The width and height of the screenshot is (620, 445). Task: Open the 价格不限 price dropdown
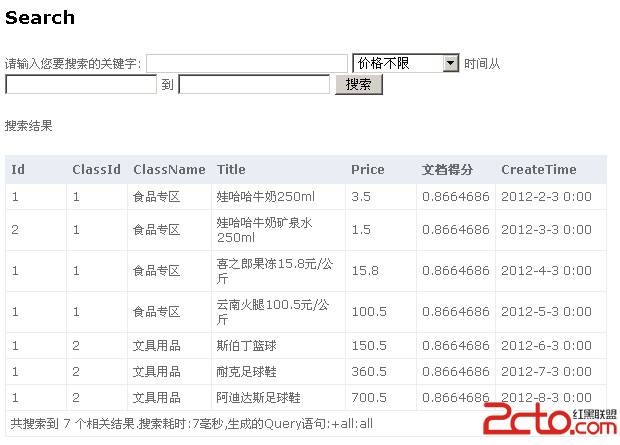tap(406, 63)
